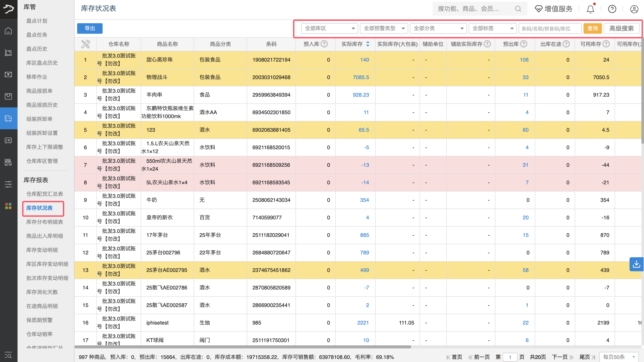Click the floating download icon on the right edge
The image size is (644, 362).
tap(637, 264)
